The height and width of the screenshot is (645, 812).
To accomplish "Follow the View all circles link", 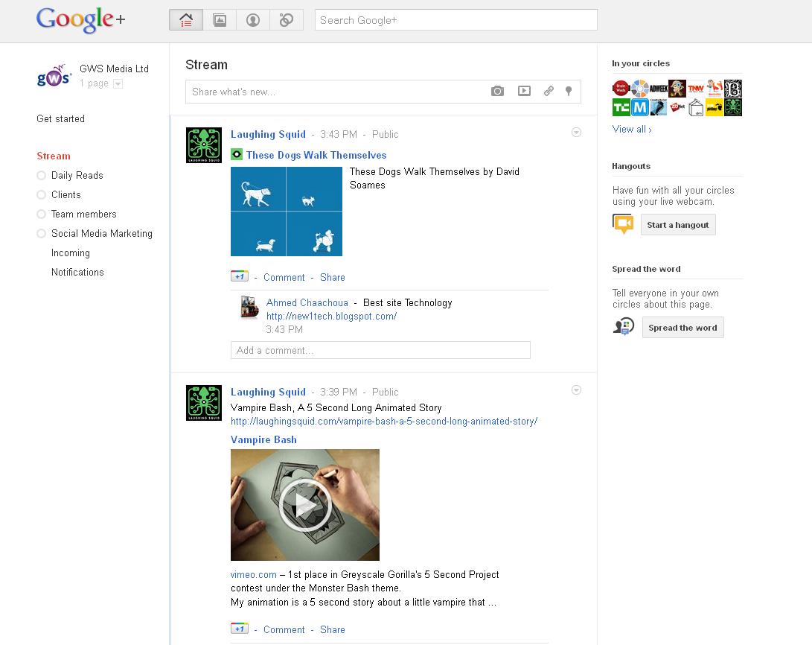I will (632, 130).
